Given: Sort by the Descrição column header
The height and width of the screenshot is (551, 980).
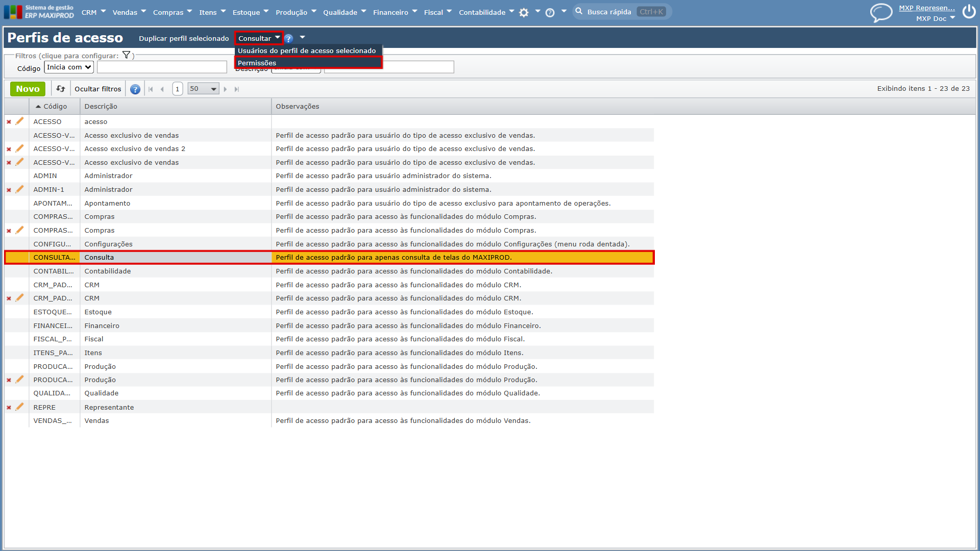Looking at the screenshot, I should pos(175,106).
